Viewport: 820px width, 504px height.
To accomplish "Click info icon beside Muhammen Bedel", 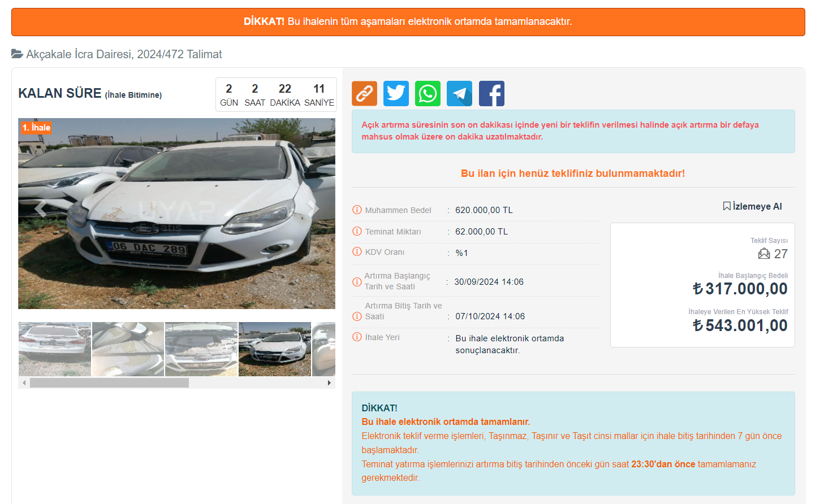I will click(x=357, y=210).
